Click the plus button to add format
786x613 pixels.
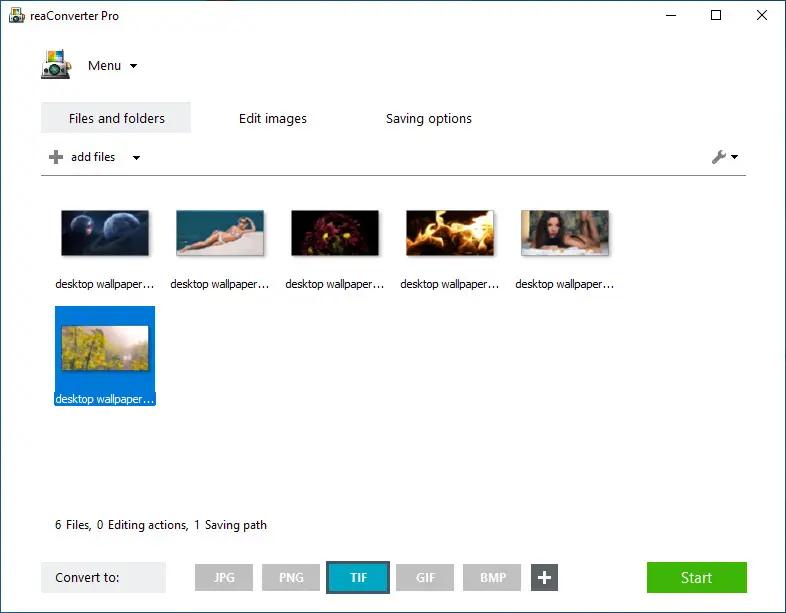point(544,578)
